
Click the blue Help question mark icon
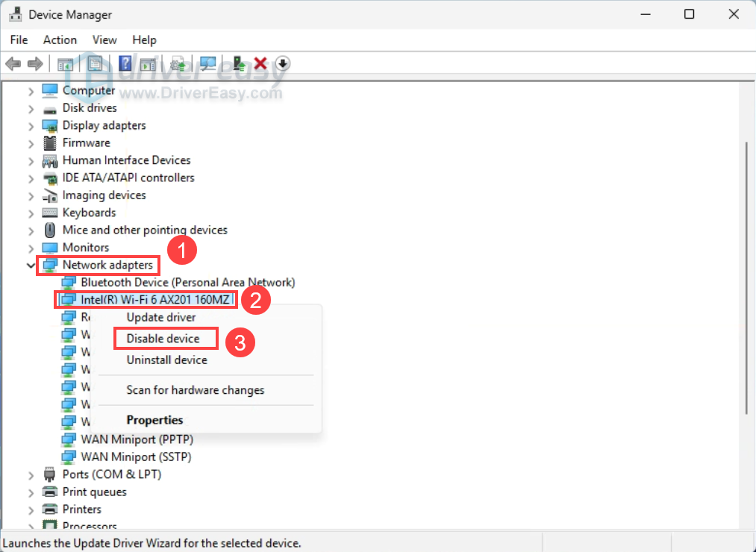[x=125, y=63]
